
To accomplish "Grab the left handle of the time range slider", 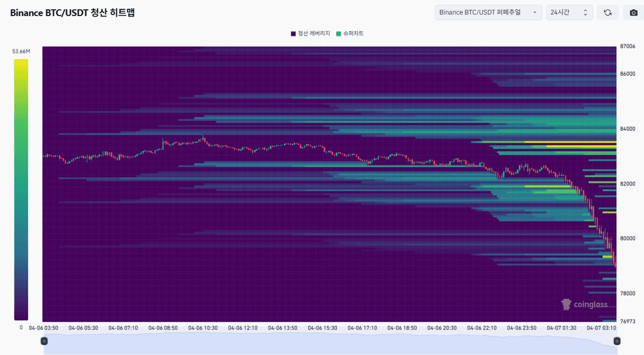I will click(x=44, y=341).
